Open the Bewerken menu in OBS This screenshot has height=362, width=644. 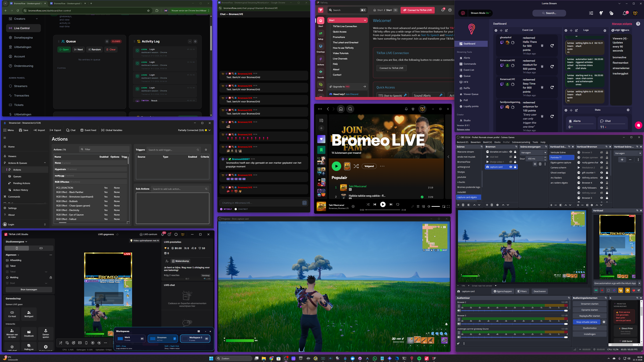pos(476,142)
